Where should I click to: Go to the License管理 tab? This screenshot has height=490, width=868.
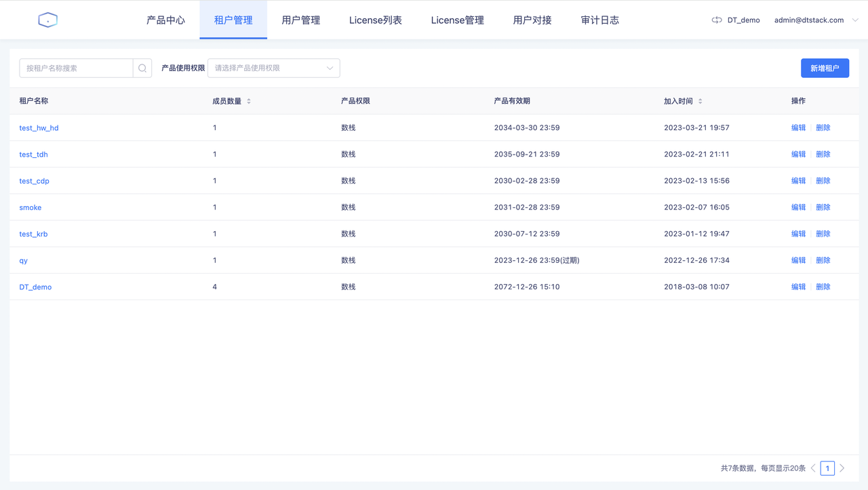[x=458, y=20]
